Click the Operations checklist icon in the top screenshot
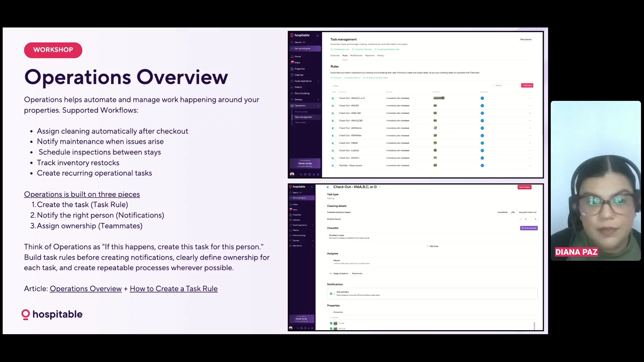644x362 pixels. [292, 106]
